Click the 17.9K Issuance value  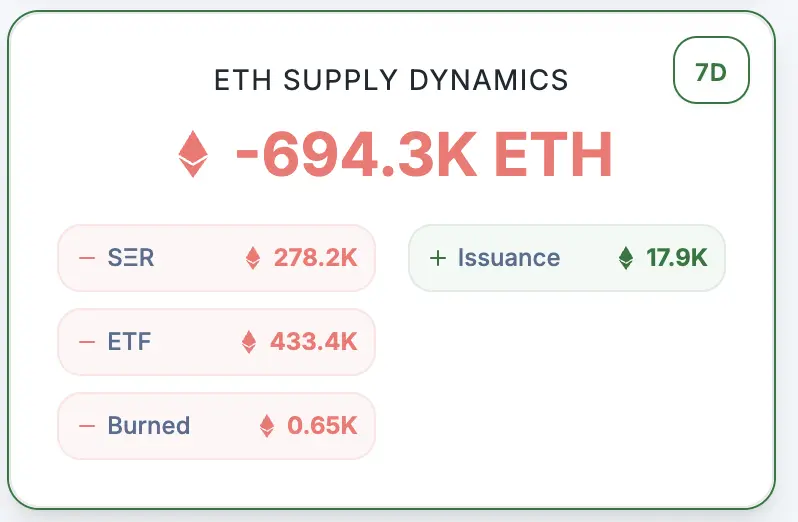[x=677, y=258]
